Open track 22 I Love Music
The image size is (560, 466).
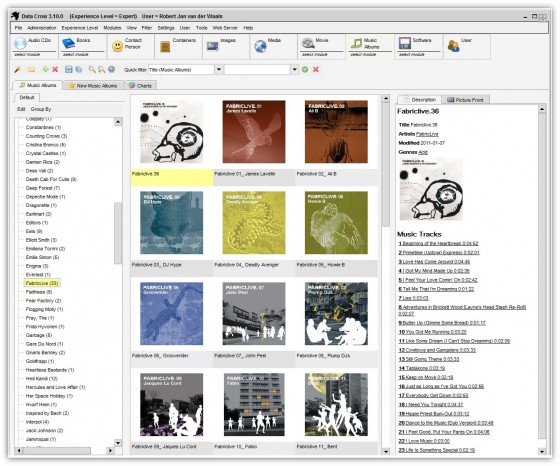click(x=424, y=441)
